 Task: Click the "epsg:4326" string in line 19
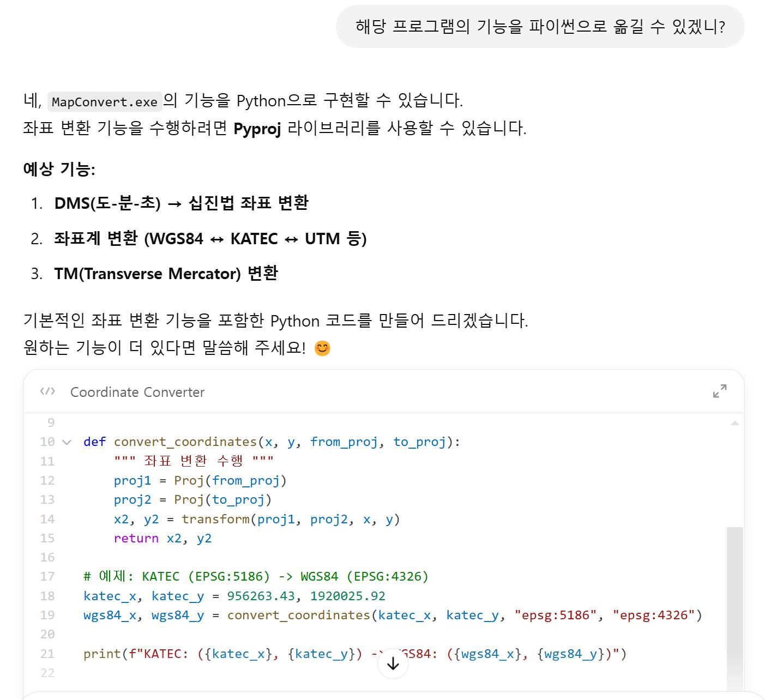click(653, 615)
